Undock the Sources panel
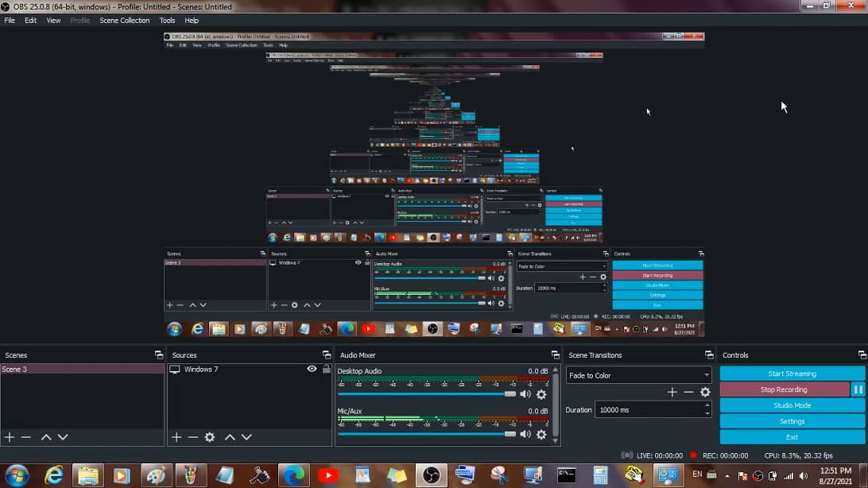The width and height of the screenshot is (868, 488). (x=327, y=354)
